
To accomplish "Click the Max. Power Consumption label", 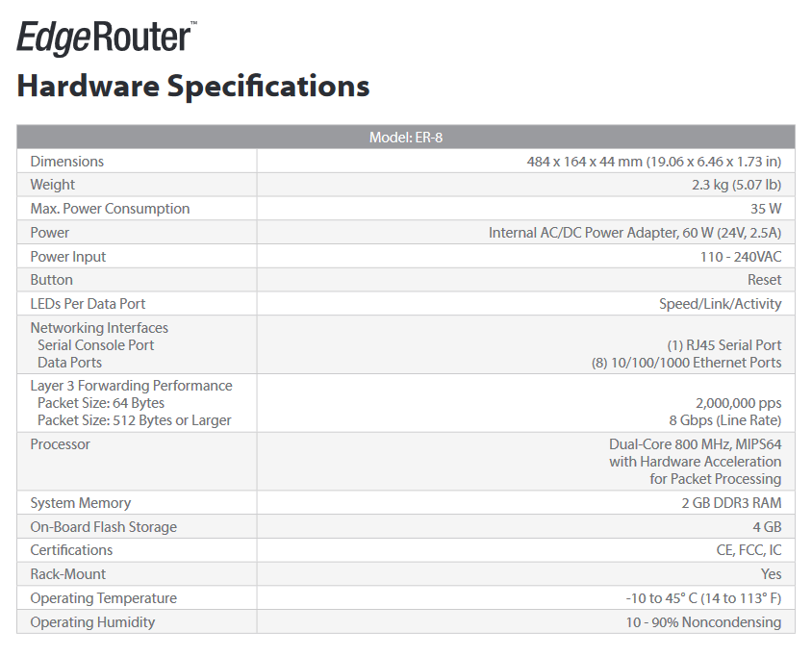I will point(110,209).
